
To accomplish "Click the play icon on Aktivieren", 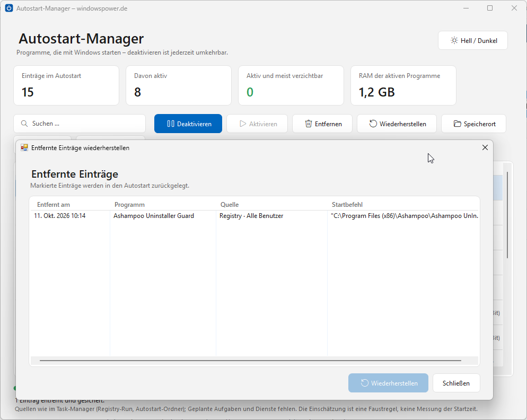I will point(243,124).
